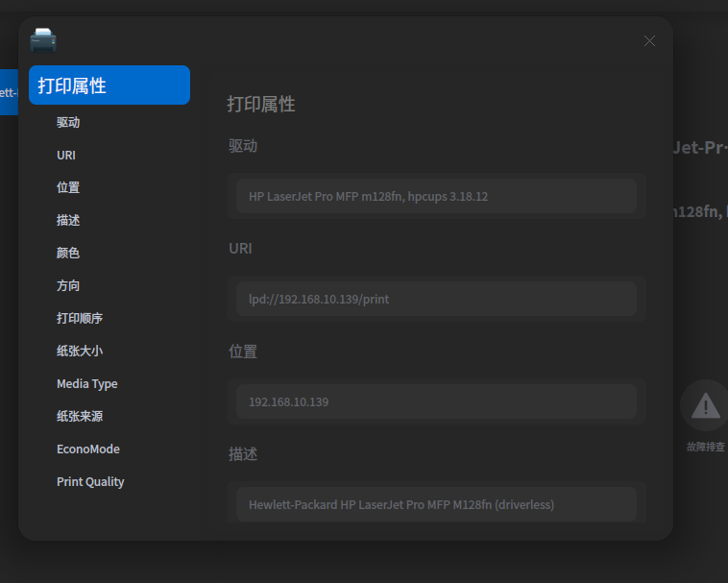Jump to 驱动 in the sidebar
The width and height of the screenshot is (728, 583).
(x=68, y=123)
